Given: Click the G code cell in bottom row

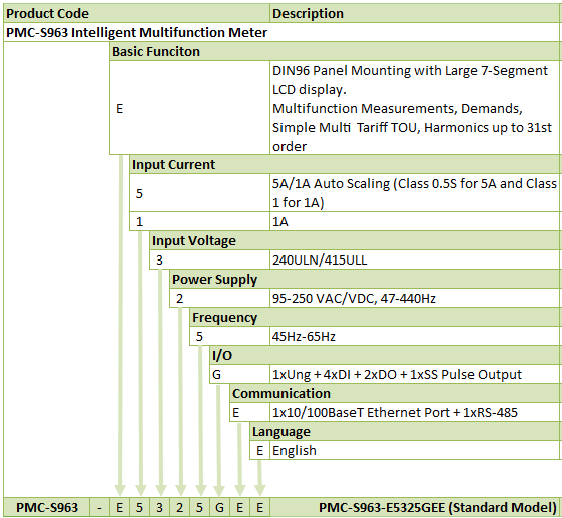Looking at the screenshot, I should [219, 507].
